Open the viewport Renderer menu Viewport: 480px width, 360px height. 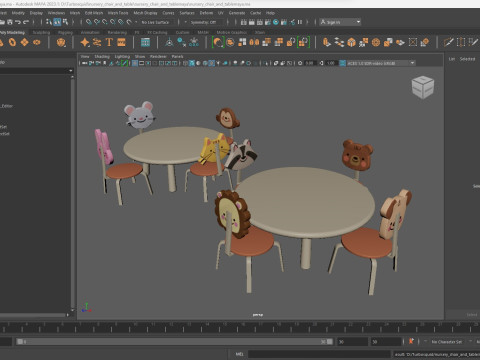[158, 56]
